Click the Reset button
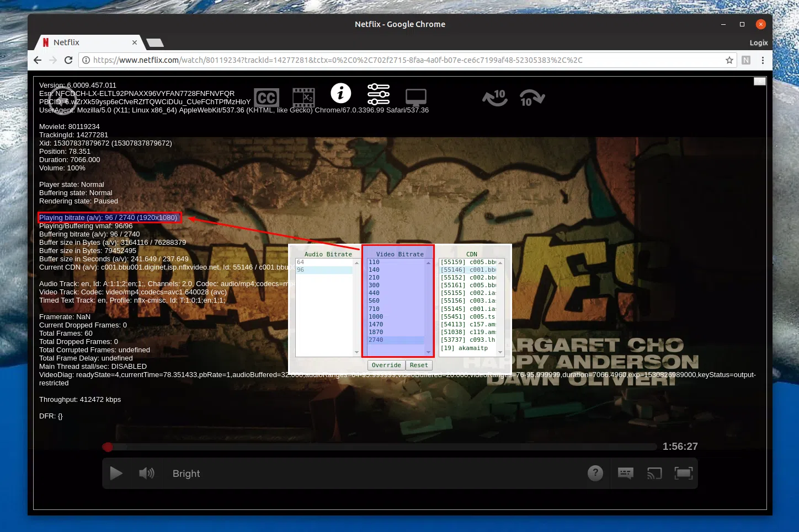The image size is (799, 532). [419, 365]
